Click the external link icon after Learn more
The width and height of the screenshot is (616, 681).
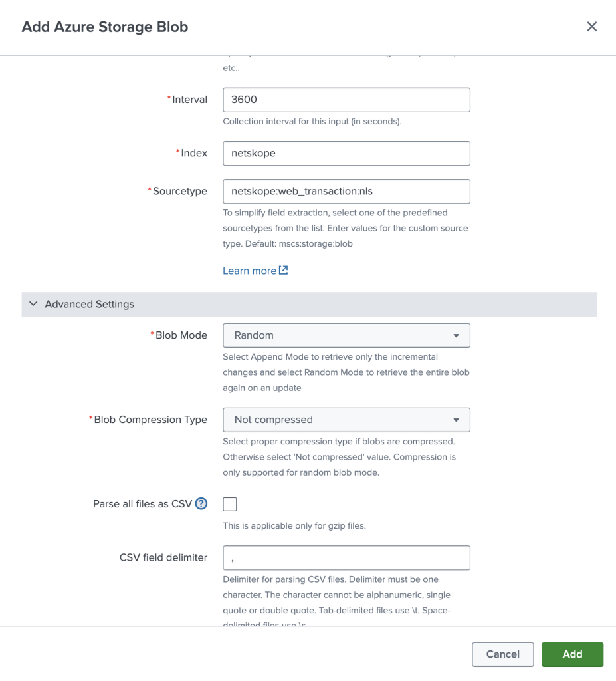[x=283, y=270]
